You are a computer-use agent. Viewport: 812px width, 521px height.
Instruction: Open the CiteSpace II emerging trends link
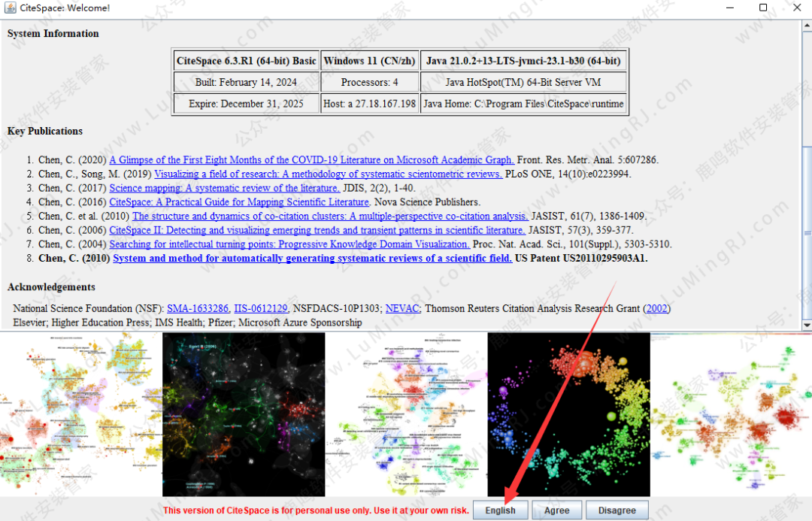point(317,230)
